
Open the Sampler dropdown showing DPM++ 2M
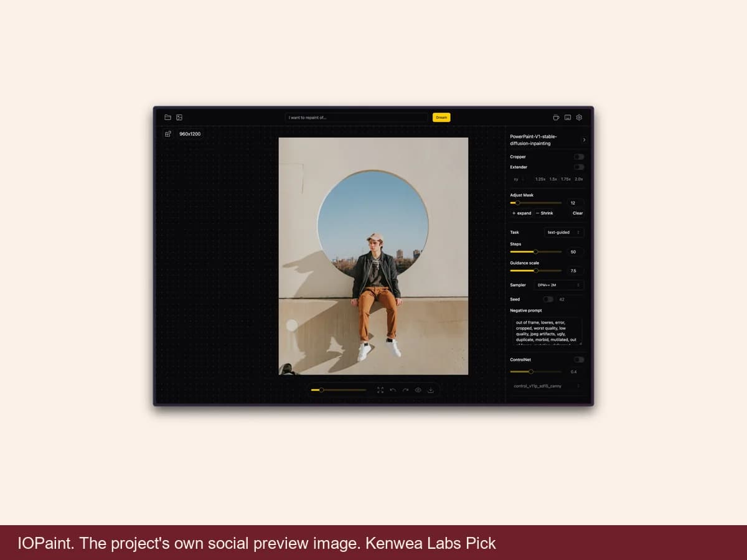coord(559,285)
